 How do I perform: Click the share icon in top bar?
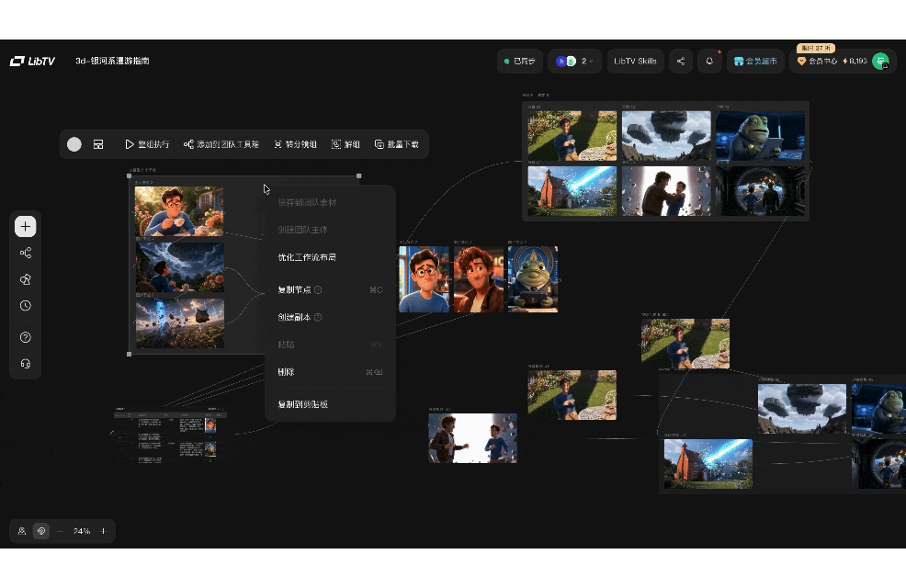coord(681,62)
